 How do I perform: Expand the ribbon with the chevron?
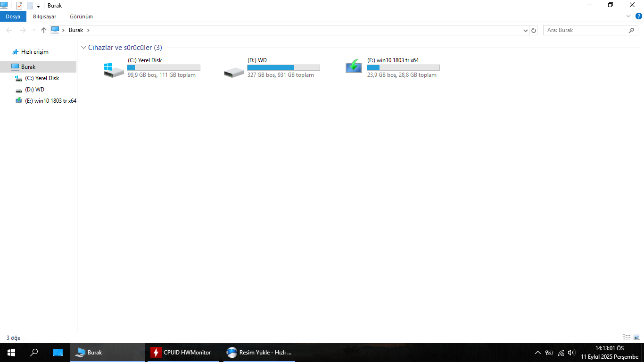coord(628,16)
